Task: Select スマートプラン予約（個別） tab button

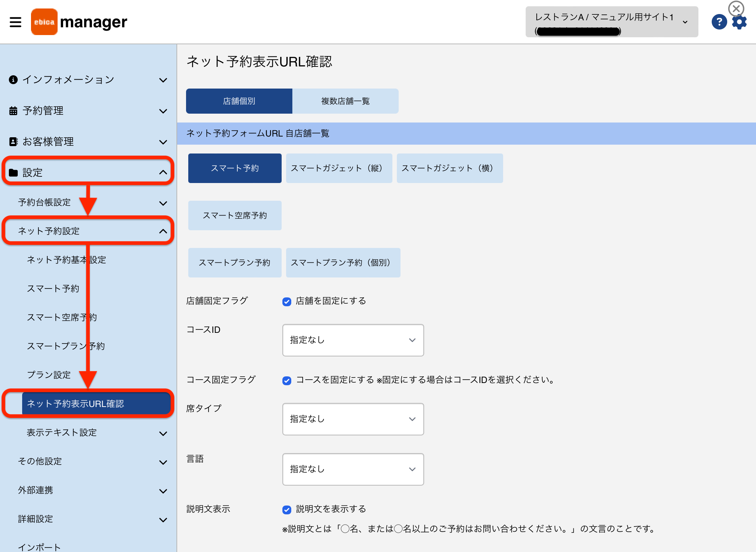Action: [343, 263]
